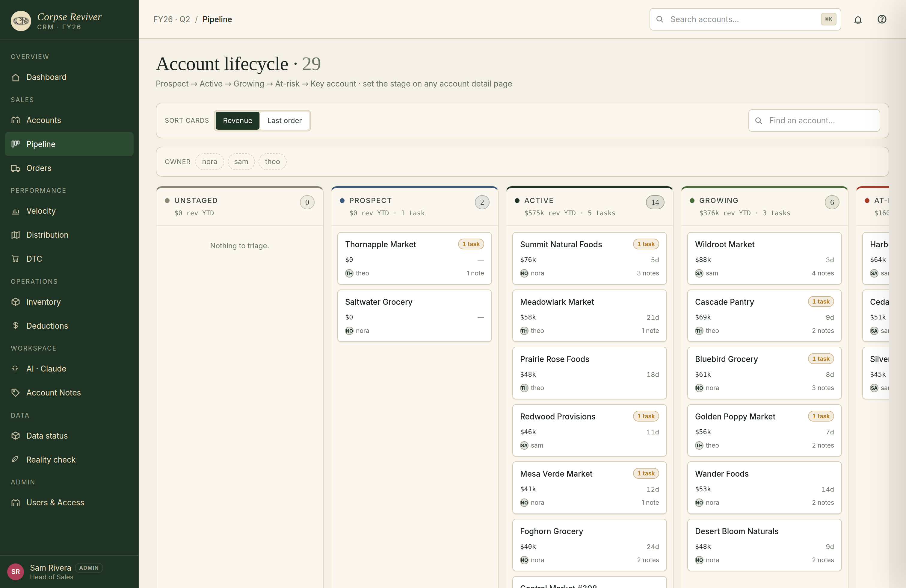
Task: Navigate to Velocity report
Action: (x=69, y=211)
